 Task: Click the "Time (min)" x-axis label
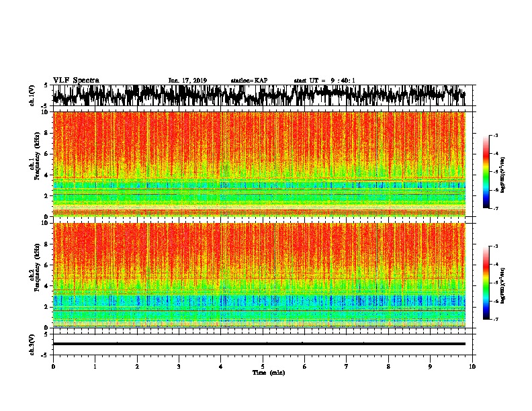(x=269, y=373)
